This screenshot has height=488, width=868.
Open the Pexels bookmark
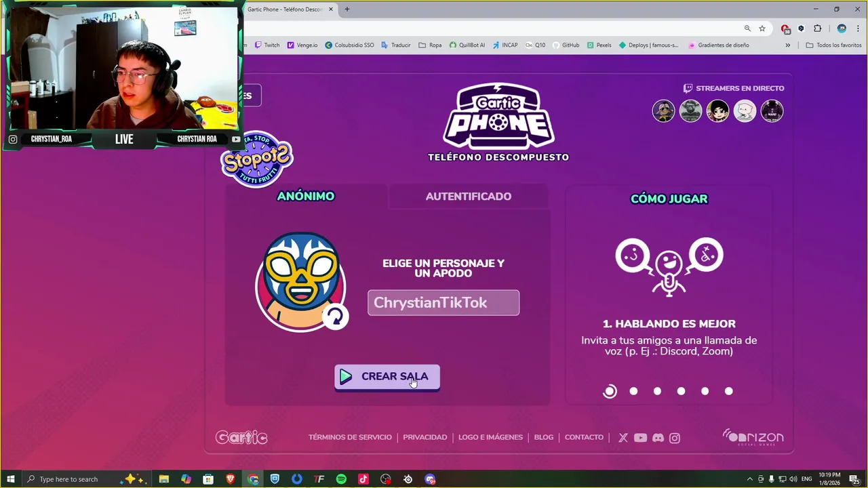(599, 45)
